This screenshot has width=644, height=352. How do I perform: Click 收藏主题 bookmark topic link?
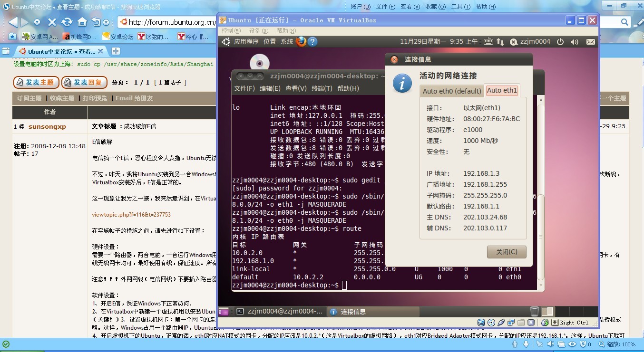coord(62,98)
